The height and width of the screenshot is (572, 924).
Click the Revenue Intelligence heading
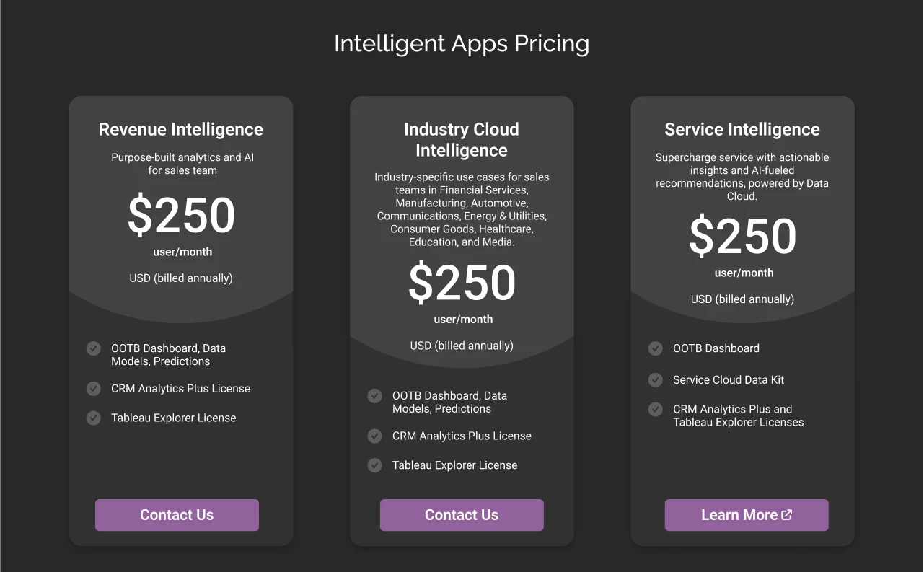click(180, 130)
